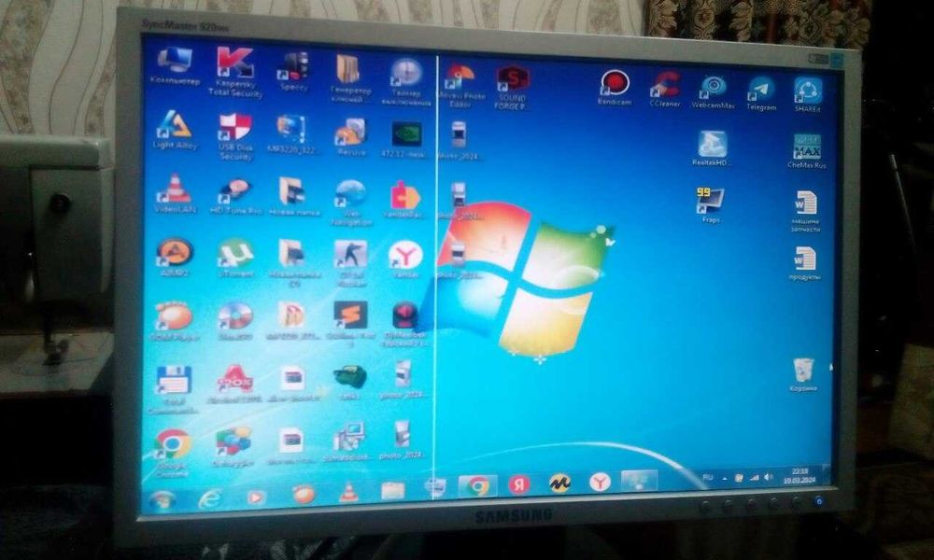Open Windows Explorer folder on taskbar

[x=393, y=490]
